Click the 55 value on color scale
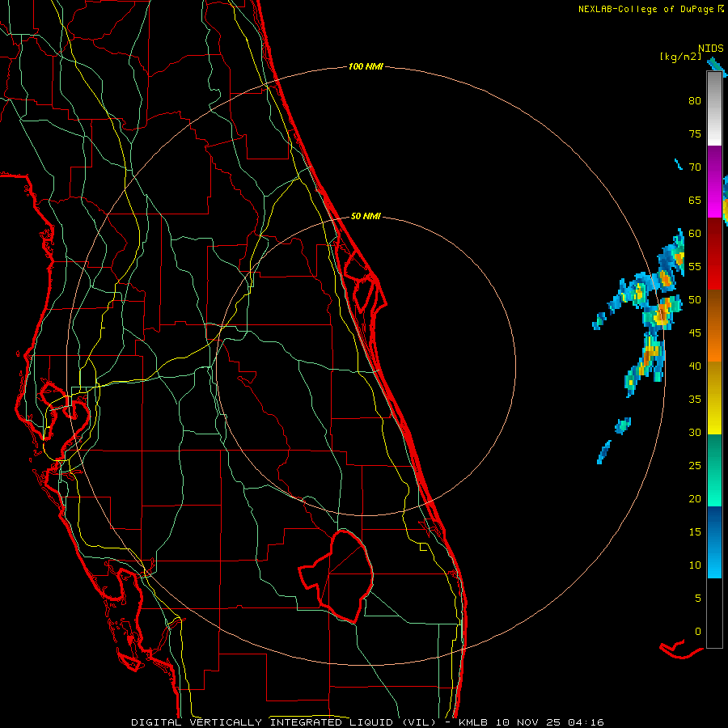Viewport: 728px width, 728px height. coord(695,267)
